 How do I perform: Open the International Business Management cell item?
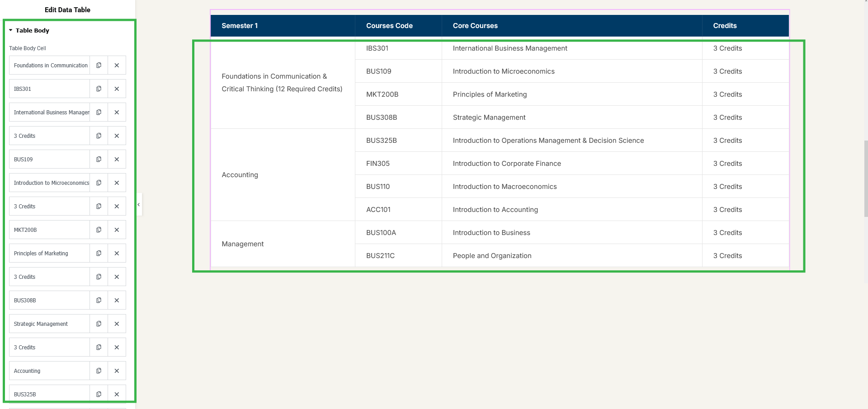pyautogui.click(x=50, y=113)
